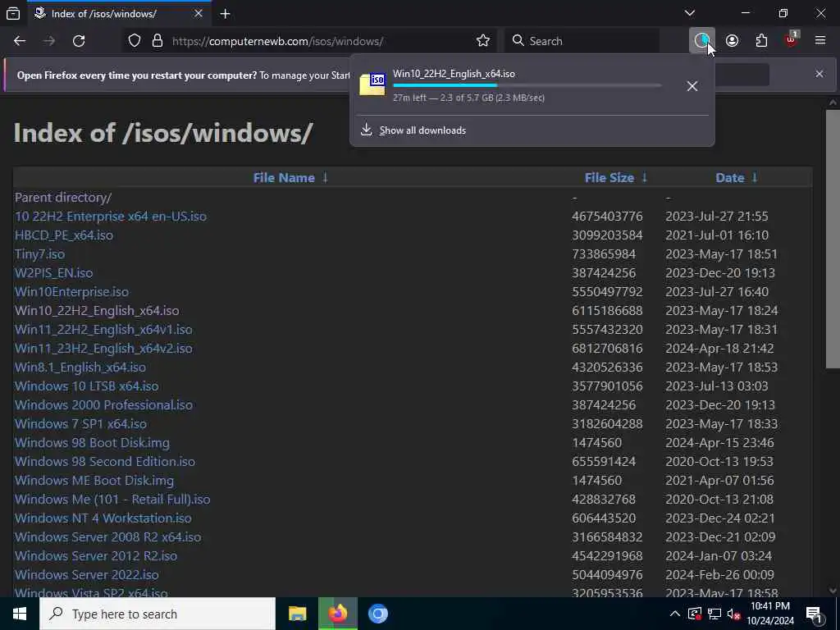View site security padlock info

pyautogui.click(x=157, y=41)
